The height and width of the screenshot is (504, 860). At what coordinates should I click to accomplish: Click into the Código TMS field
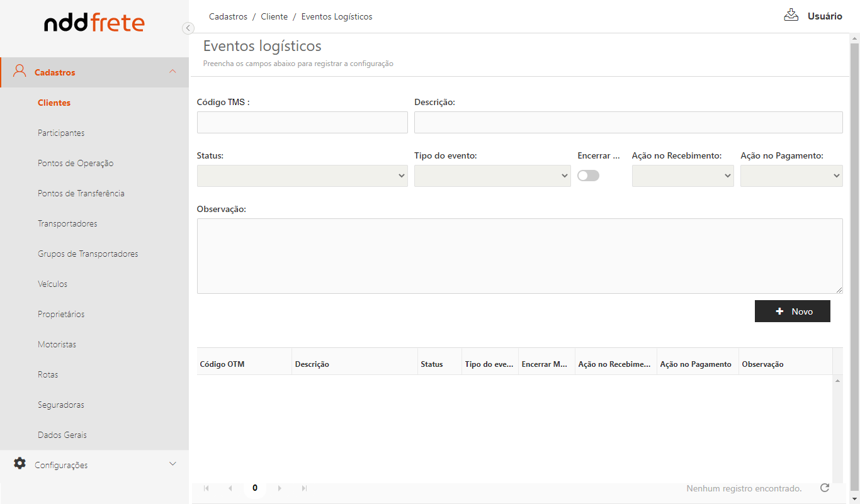tap(302, 123)
